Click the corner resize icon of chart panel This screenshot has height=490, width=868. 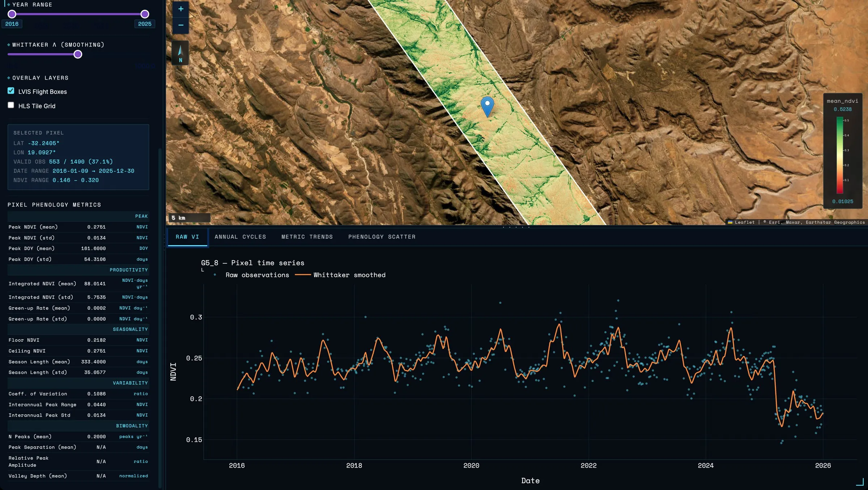pyautogui.click(x=860, y=482)
